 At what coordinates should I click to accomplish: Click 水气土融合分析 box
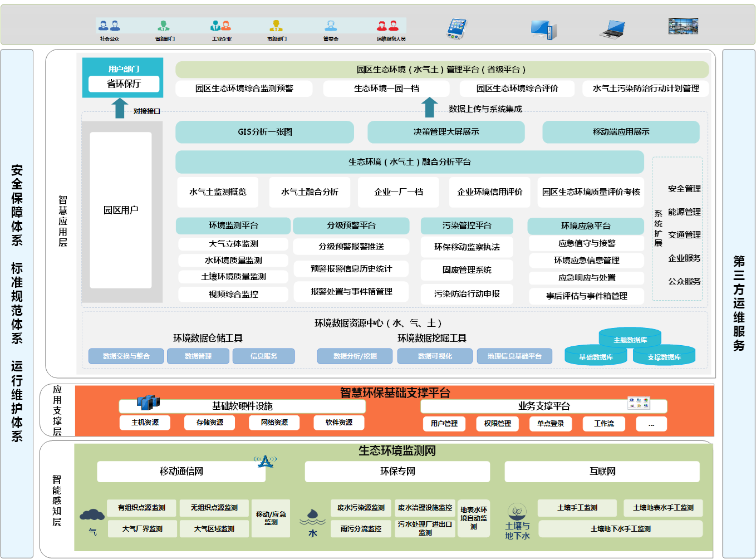[310, 192]
